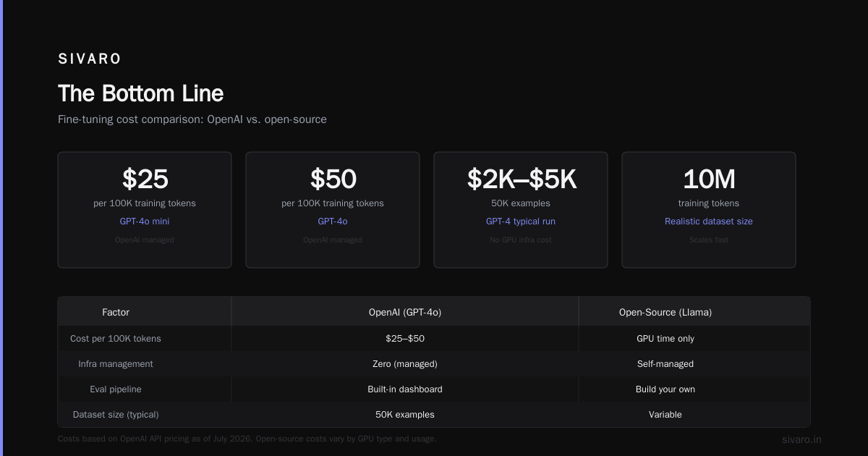868x456 pixels.
Task: Click the Open-Source (Llama) column header
Action: [665, 313]
